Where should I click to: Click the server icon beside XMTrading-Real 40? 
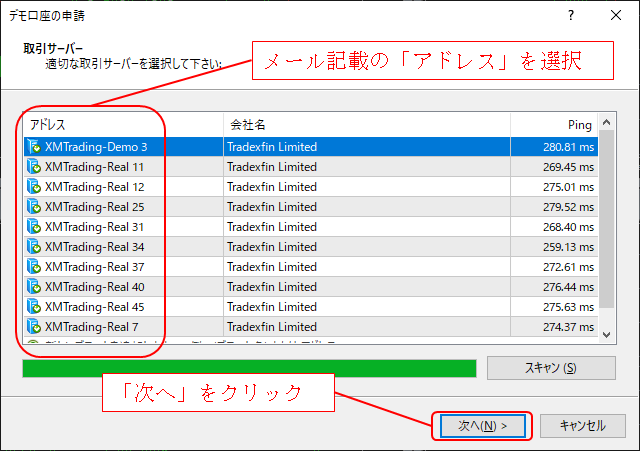point(33,287)
